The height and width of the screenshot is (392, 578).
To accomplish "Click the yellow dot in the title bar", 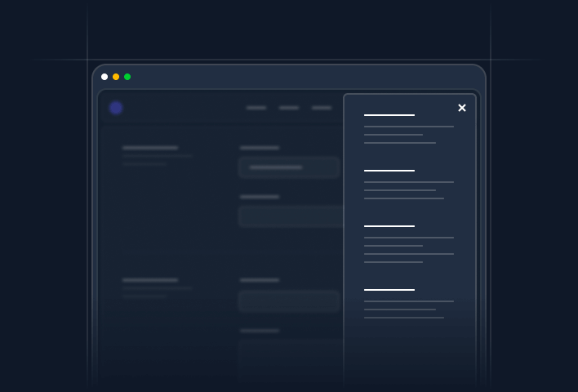I will pos(116,77).
